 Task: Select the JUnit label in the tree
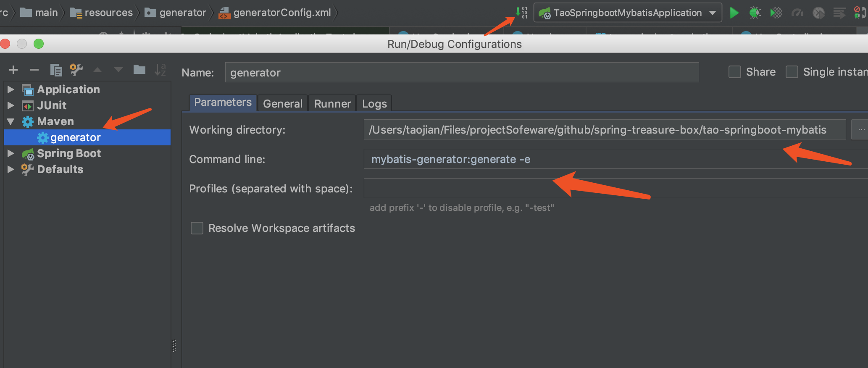point(52,105)
